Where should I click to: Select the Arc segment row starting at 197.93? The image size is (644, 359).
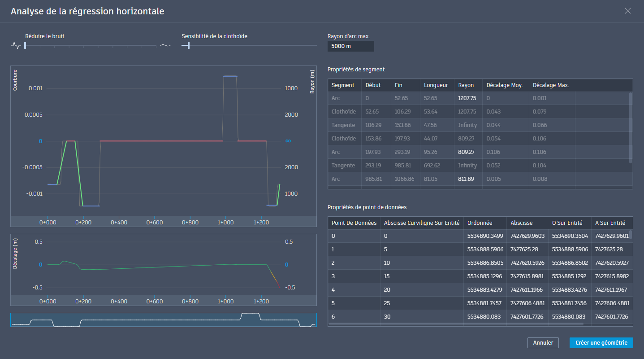point(478,152)
